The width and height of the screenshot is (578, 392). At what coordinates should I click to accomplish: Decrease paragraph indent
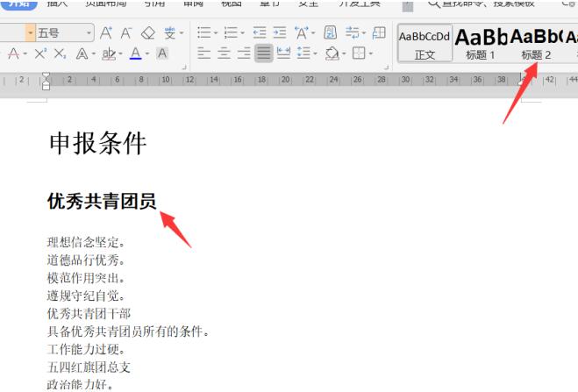click(260, 32)
